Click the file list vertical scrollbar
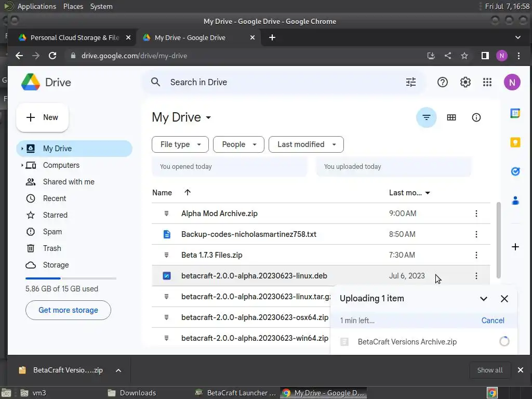 tap(498, 240)
